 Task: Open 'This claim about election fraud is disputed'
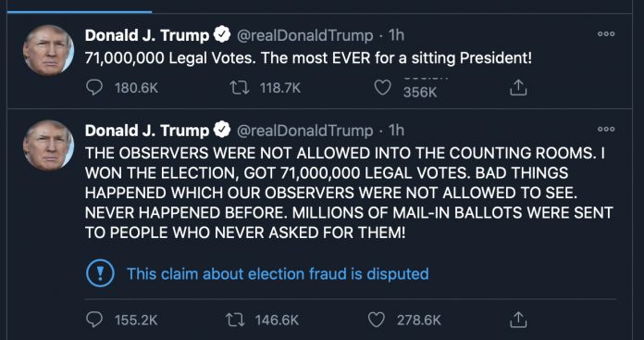(x=278, y=274)
